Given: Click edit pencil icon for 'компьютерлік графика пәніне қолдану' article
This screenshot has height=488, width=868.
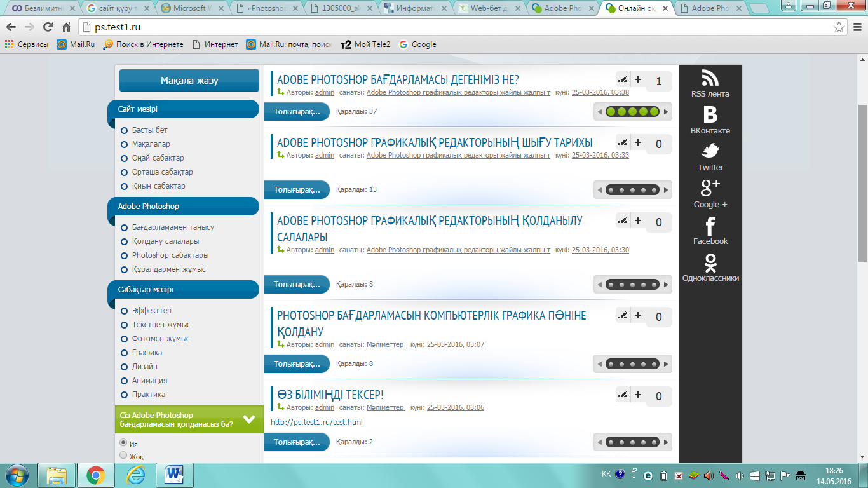Looking at the screenshot, I should click(623, 315).
